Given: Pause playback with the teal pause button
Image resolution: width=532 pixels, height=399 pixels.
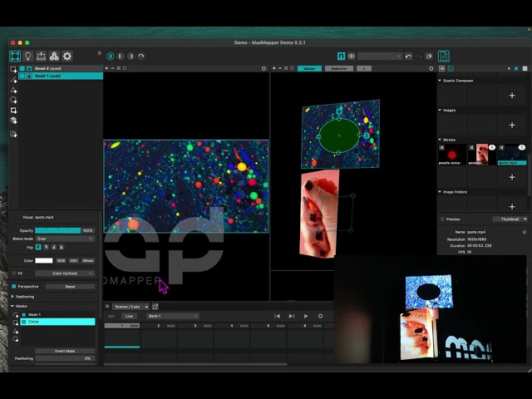Looking at the screenshot, I should point(111,56).
